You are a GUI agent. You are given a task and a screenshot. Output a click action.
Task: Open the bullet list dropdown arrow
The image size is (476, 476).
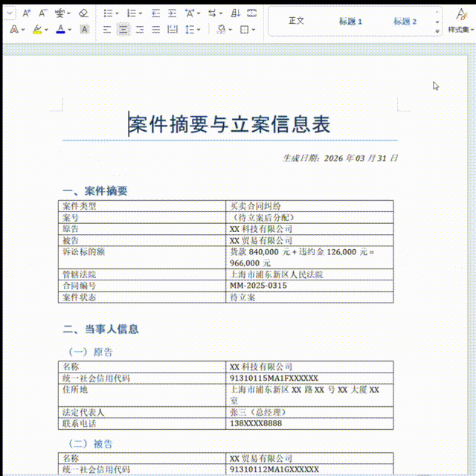117,13
